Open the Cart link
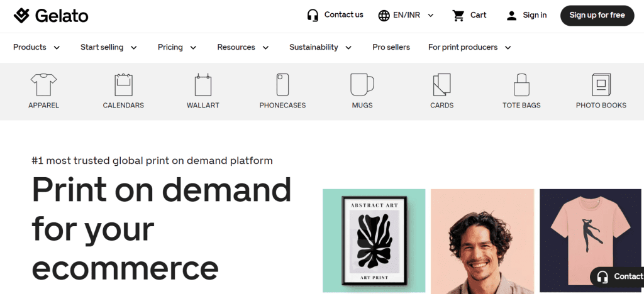This screenshot has width=644, height=294. click(x=478, y=15)
